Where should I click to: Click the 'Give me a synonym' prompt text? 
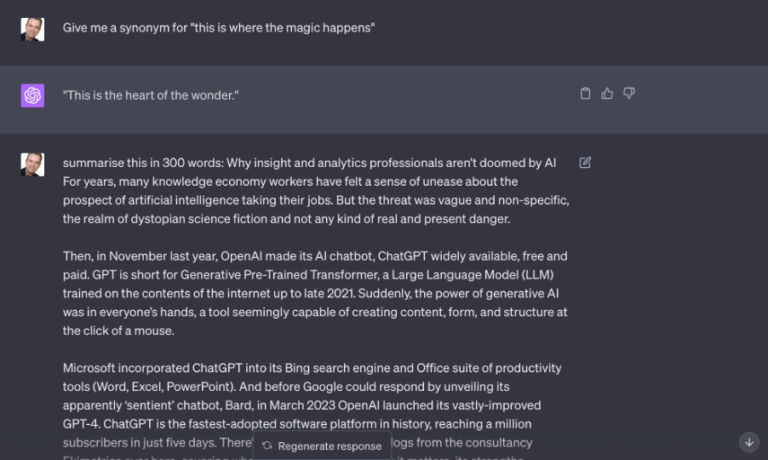[x=218, y=28]
